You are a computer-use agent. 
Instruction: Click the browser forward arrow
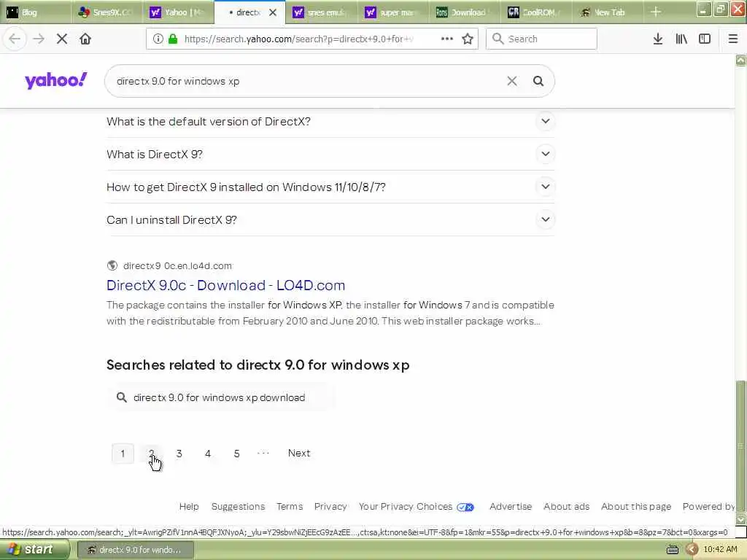pyautogui.click(x=39, y=39)
